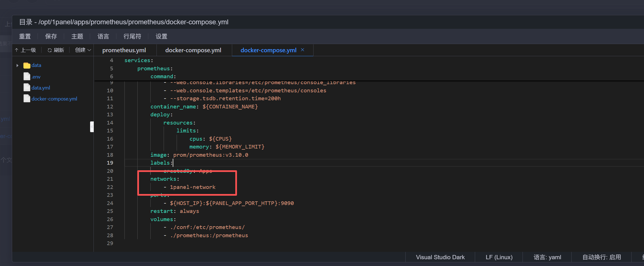
Task: Click the 语言: yaml status entry
Action: (547, 257)
